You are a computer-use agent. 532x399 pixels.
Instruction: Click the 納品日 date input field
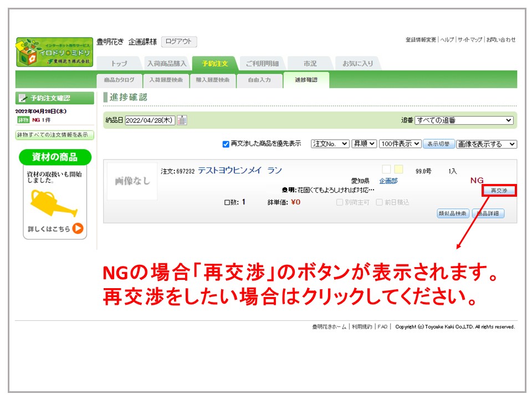(x=150, y=120)
